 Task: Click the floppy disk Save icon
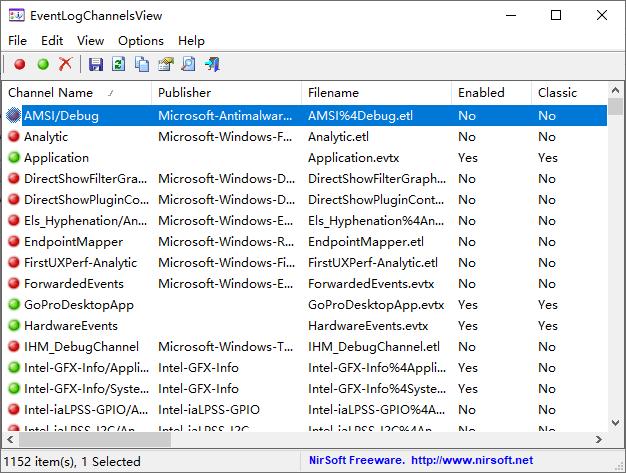tap(96, 64)
